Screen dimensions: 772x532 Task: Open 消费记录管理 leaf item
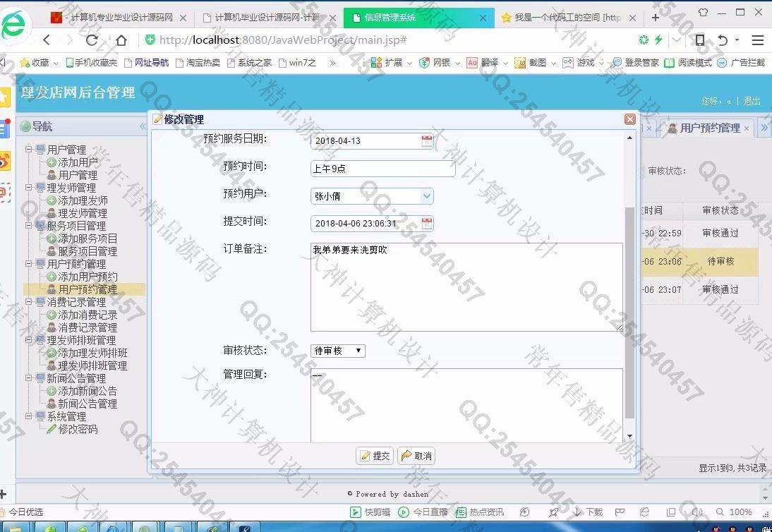[82, 327]
